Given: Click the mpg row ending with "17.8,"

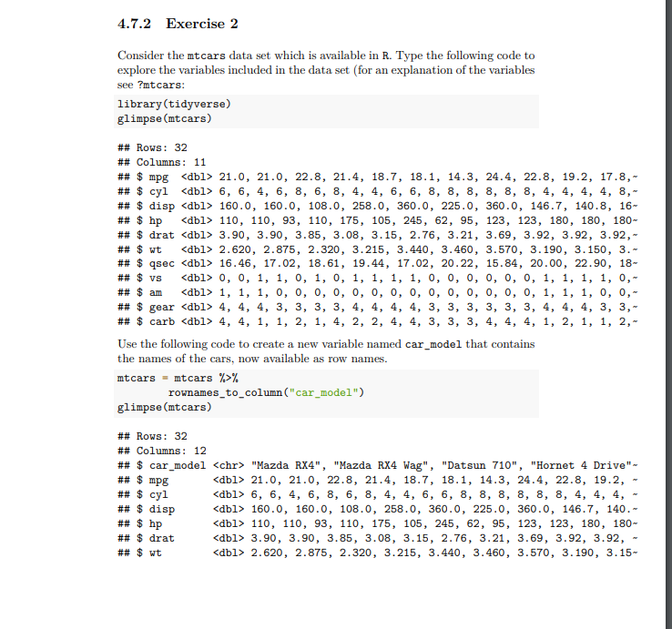Looking at the screenshot, I should tap(378, 177).
